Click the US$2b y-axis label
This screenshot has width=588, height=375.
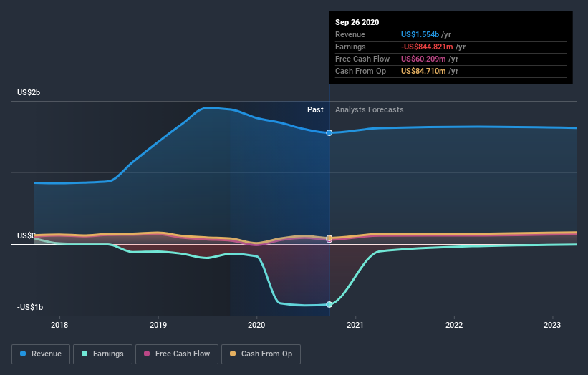pyautogui.click(x=29, y=92)
